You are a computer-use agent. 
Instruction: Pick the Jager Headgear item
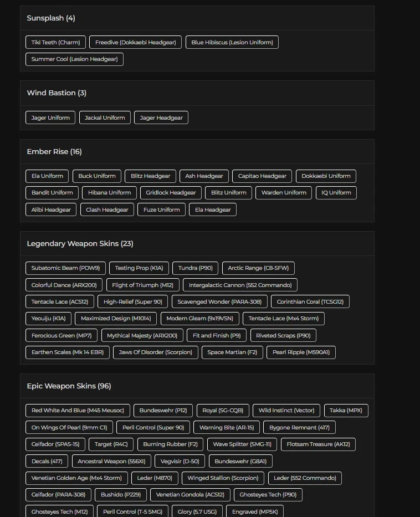pyautogui.click(x=161, y=117)
